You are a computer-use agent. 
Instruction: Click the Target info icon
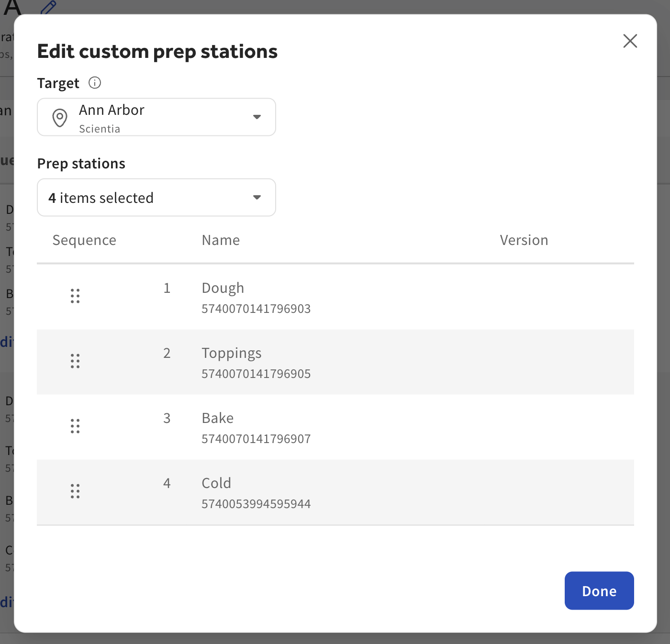click(x=95, y=83)
